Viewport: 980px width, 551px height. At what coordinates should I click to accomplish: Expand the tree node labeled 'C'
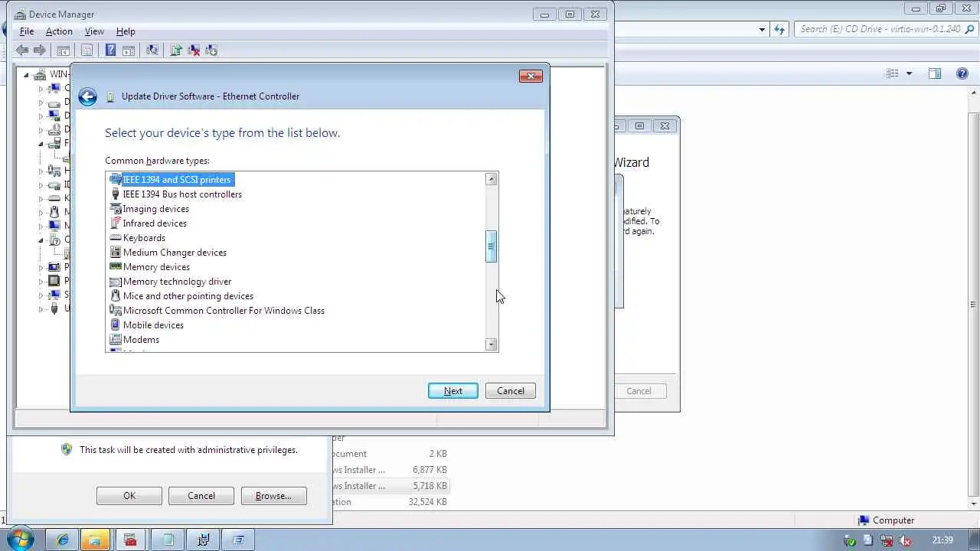click(41, 88)
